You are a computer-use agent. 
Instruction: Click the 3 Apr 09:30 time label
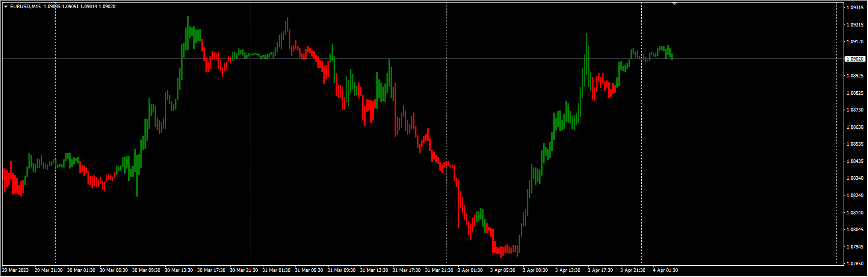pos(535,270)
